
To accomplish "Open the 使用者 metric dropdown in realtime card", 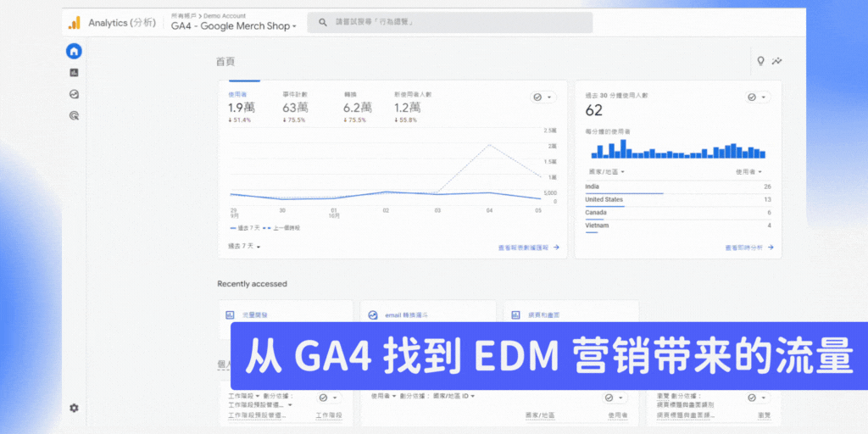I will (748, 172).
